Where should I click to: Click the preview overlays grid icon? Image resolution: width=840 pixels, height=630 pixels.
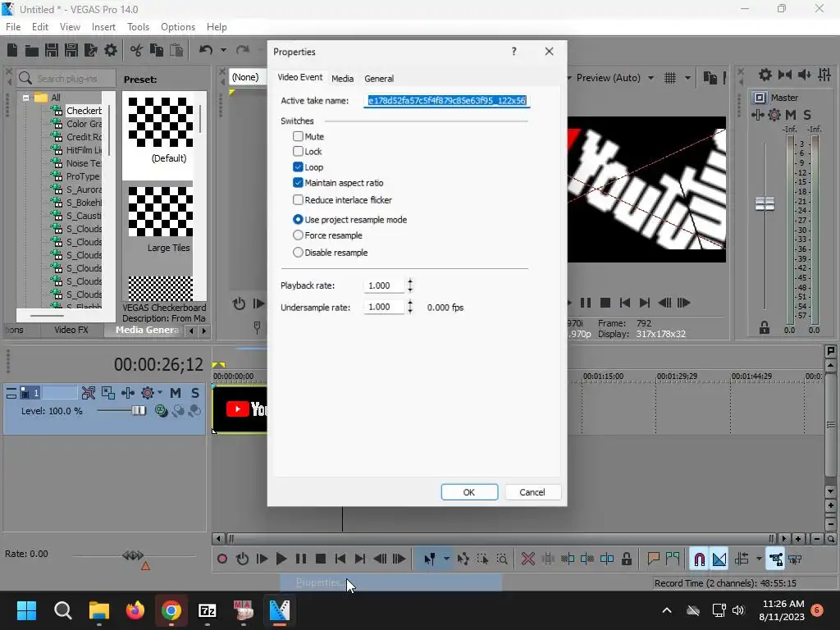670,78
